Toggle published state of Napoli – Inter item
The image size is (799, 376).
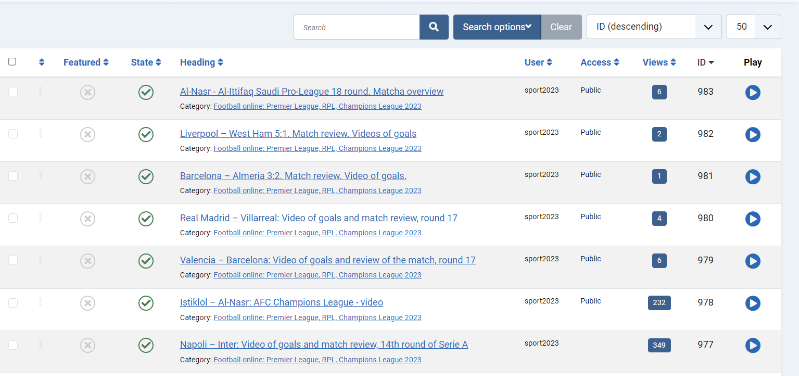point(146,345)
